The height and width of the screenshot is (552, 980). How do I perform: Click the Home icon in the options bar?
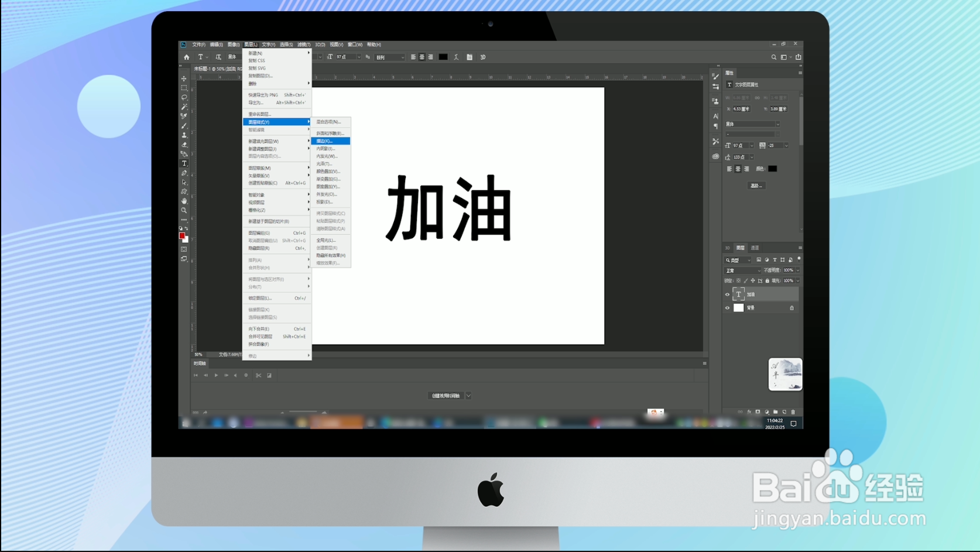pos(186,57)
